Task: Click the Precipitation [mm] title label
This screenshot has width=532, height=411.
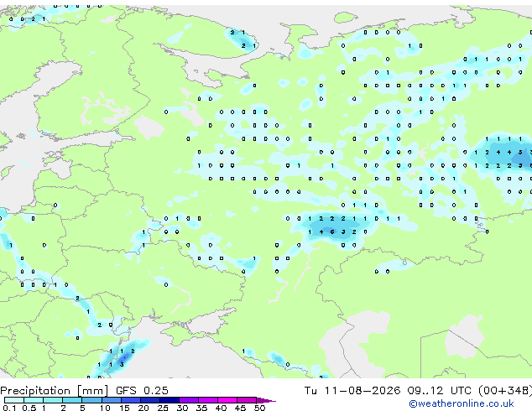Action: click(x=55, y=391)
